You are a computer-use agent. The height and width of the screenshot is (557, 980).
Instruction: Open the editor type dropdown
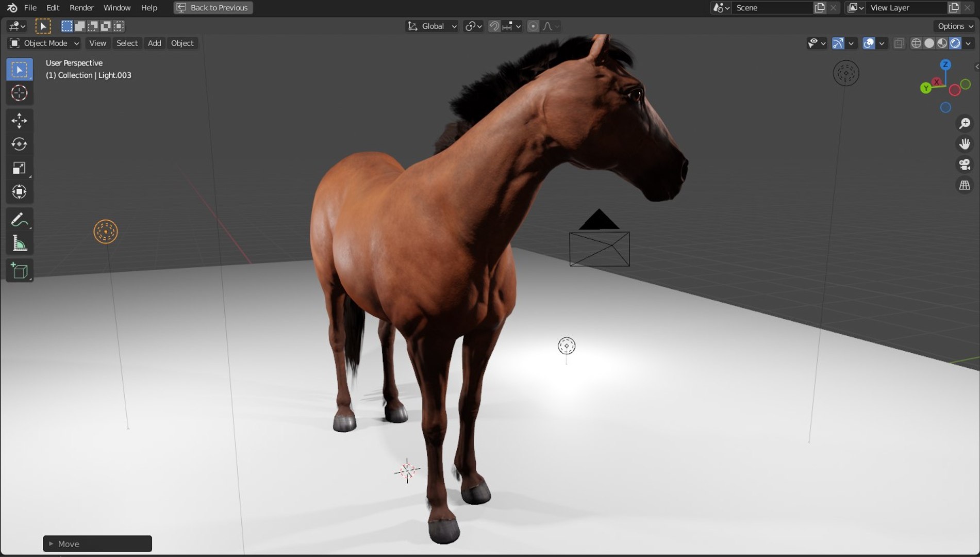click(x=16, y=26)
